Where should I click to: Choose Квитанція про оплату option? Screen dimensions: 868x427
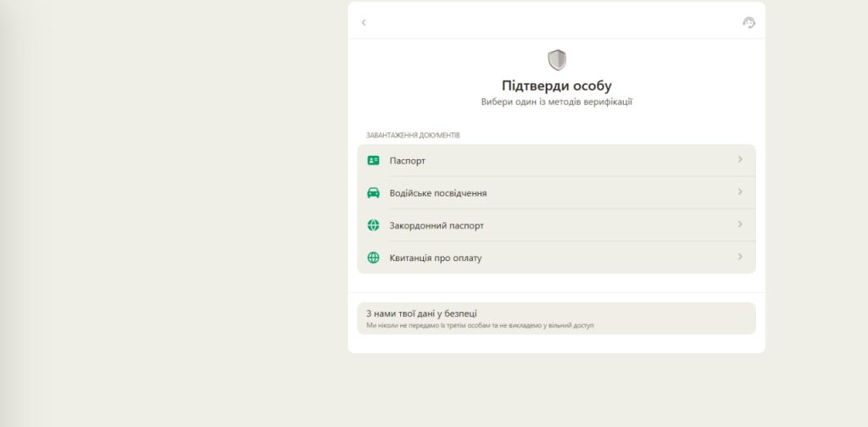[435, 258]
